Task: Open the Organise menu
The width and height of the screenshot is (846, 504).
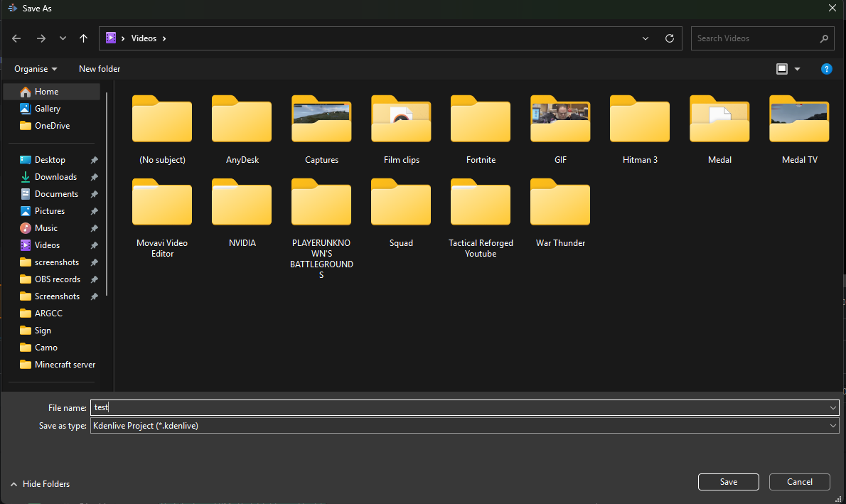Action: [x=36, y=69]
